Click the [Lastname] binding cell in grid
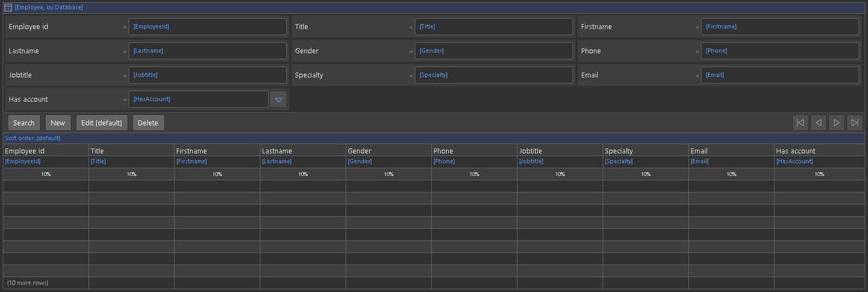Image resolution: width=868 pixels, height=292 pixels. pyautogui.click(x=302, y=162)
